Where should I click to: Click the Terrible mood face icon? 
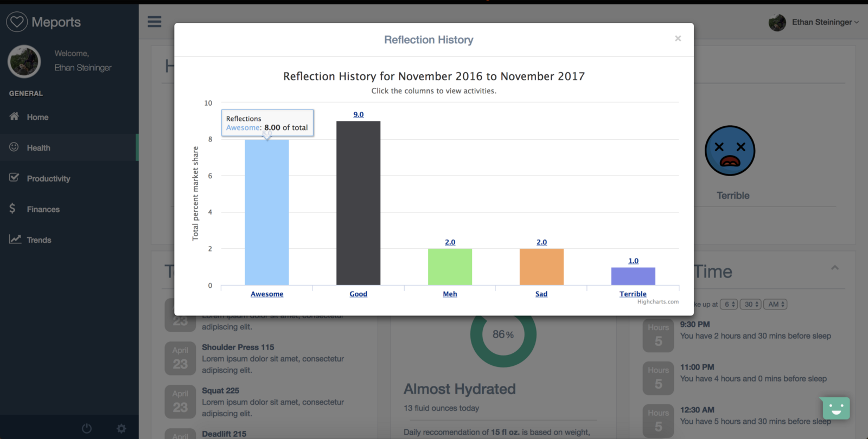point(730,151)
